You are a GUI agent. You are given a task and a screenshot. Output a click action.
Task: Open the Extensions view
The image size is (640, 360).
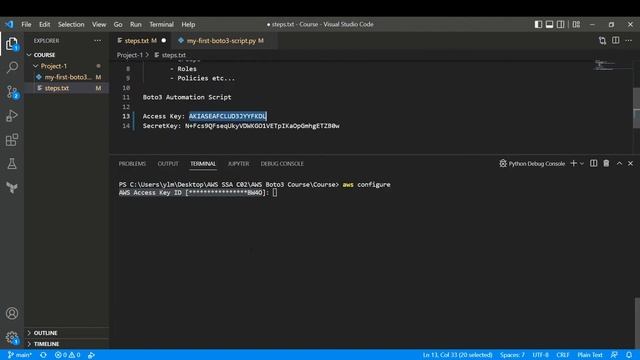[x=12, y=140]
